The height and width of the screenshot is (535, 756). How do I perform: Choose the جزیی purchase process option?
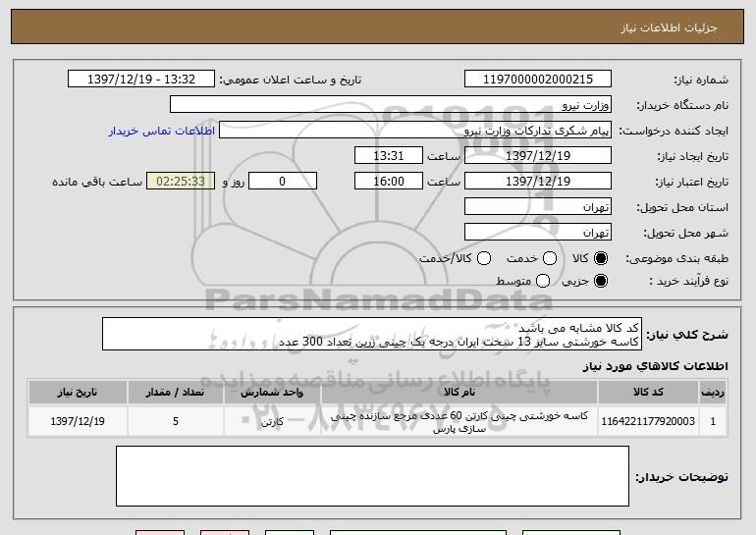pos(600,281)
